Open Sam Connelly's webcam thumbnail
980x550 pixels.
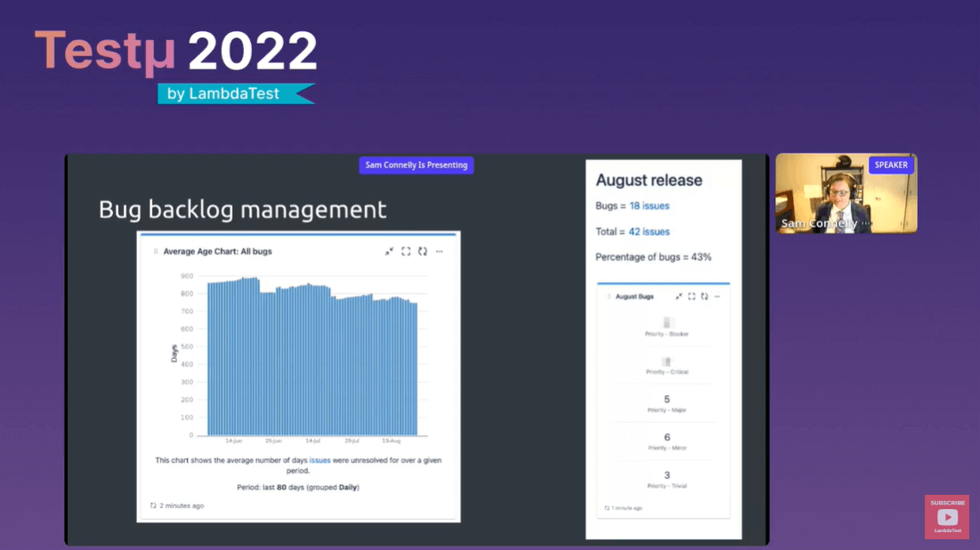[x=846, y=192]
